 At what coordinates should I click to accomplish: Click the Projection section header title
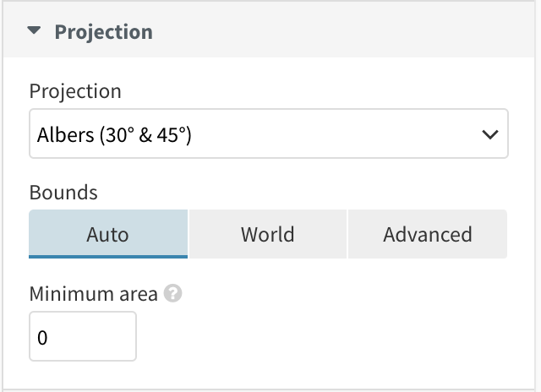103,32
